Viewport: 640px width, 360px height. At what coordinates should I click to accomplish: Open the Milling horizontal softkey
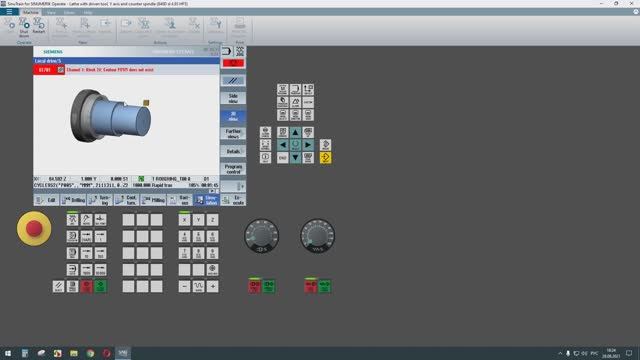pyautogui.click(x=153, y=200)
